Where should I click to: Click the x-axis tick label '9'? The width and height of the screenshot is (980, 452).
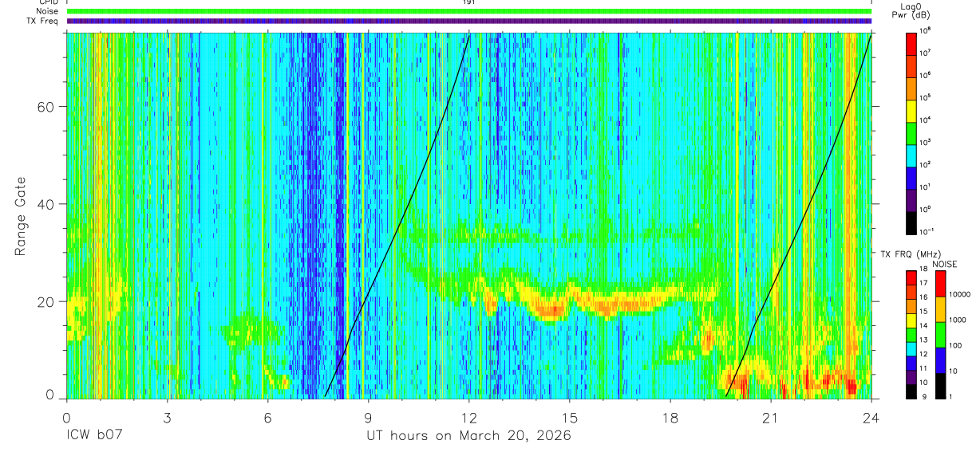[368, 419]
